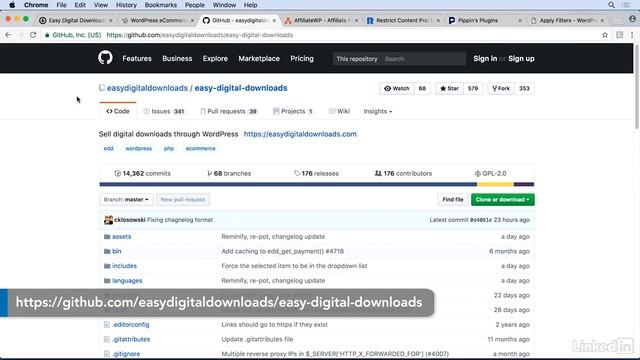This screenshot has height=360, width=640.
Task: View the GPL-2.0 license
Action: coord(490,173)
